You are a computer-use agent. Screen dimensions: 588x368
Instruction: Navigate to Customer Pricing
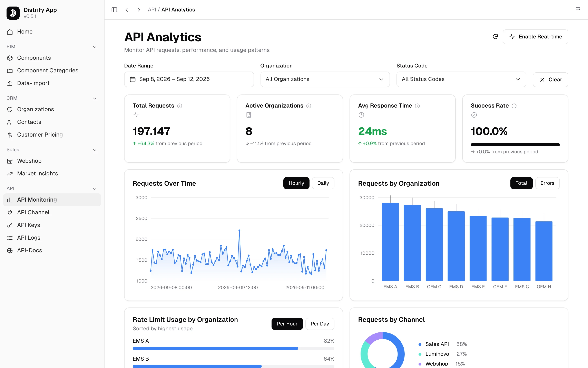click(x=52, y=135)
